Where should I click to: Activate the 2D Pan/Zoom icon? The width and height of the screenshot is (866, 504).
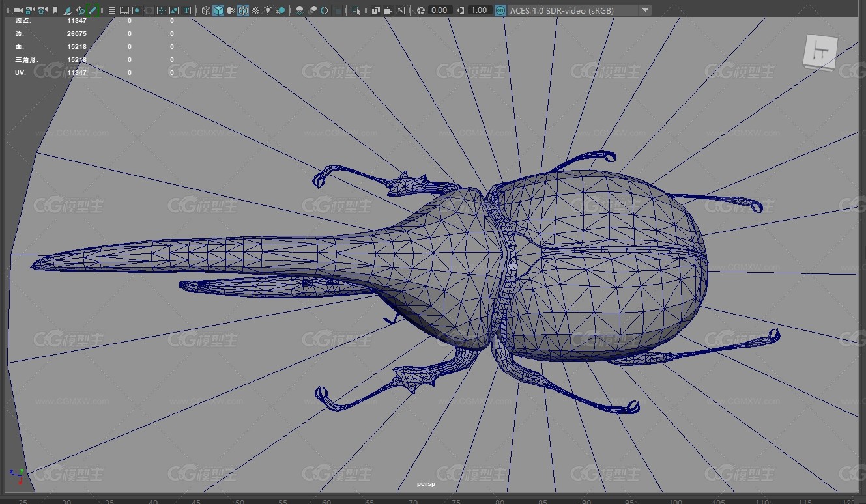(x=80, y=10)
